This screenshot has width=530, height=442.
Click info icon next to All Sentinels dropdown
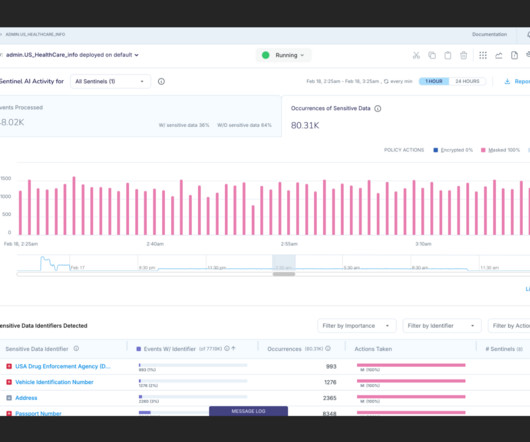tap(161, 81)
